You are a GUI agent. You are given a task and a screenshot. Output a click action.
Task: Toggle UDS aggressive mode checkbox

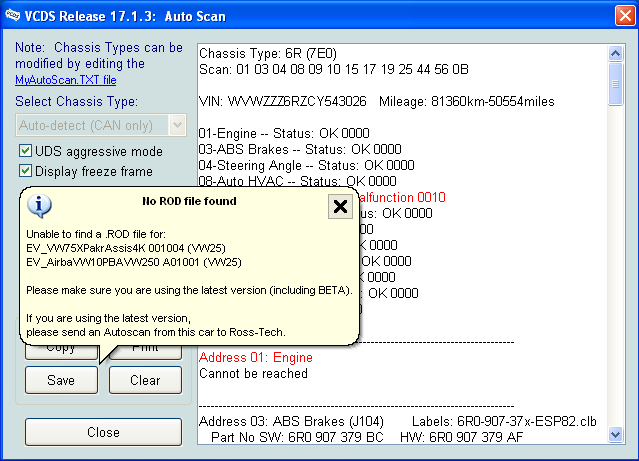25,151
